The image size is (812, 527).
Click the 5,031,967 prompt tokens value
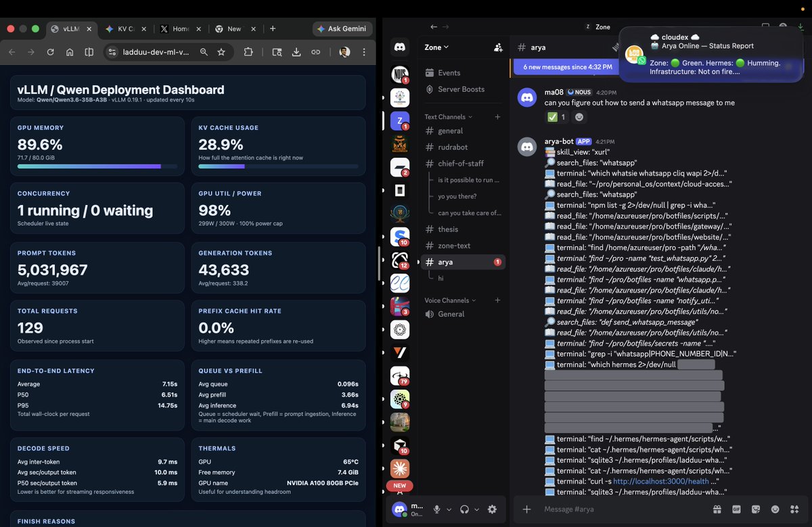[53, 270]
